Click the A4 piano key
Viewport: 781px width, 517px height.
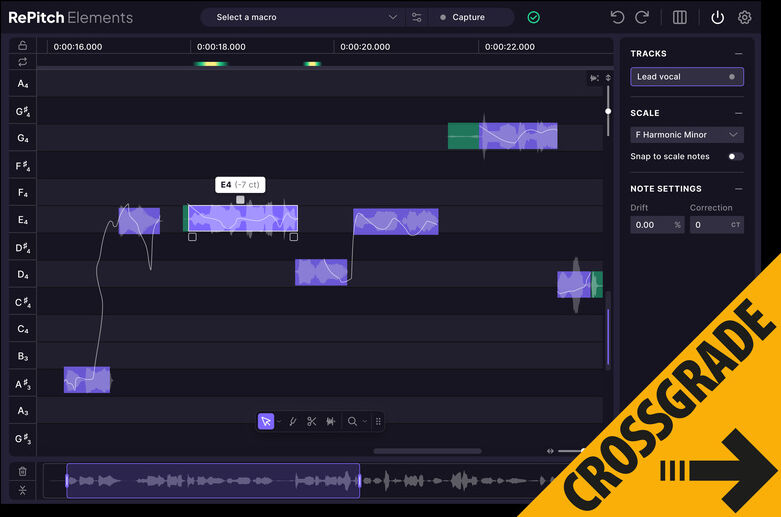[22, 84]
